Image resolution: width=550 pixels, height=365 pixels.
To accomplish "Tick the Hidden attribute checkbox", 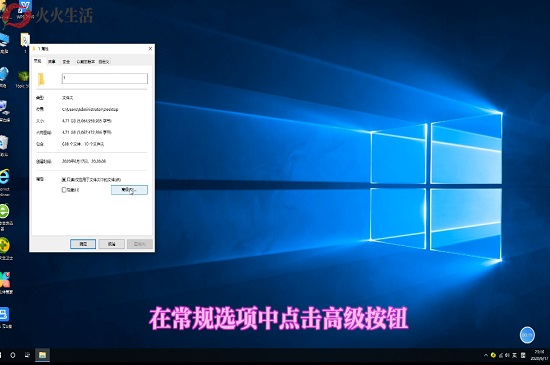I will (64, 190).
